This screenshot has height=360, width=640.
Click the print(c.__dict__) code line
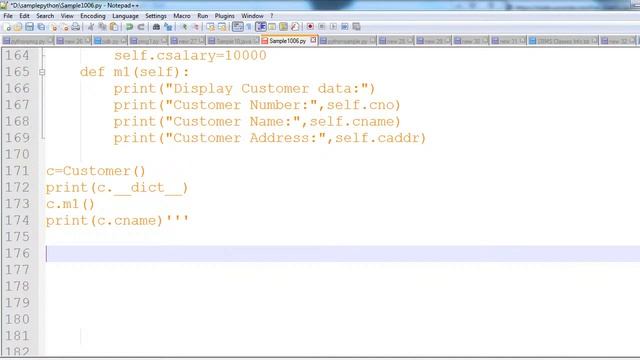[117, 188]
